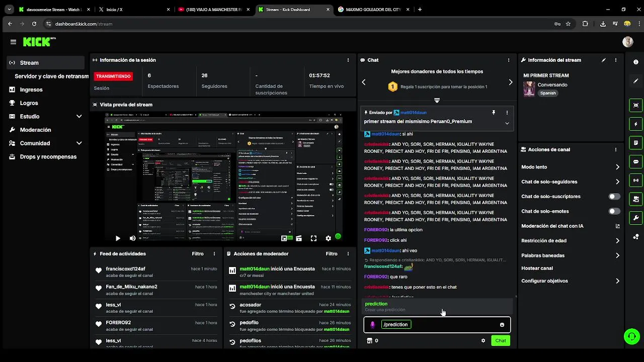Screen dimensions: 644x362
Task: Open the hamburger menu next to Kick logo
Action: pyautogui.click(x=13, y=42)
